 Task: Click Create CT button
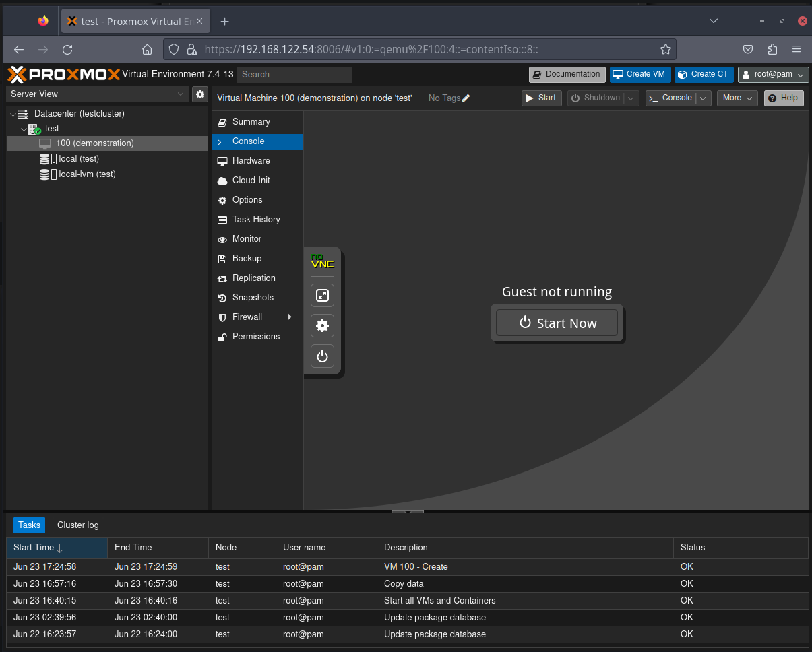[704, 75]
